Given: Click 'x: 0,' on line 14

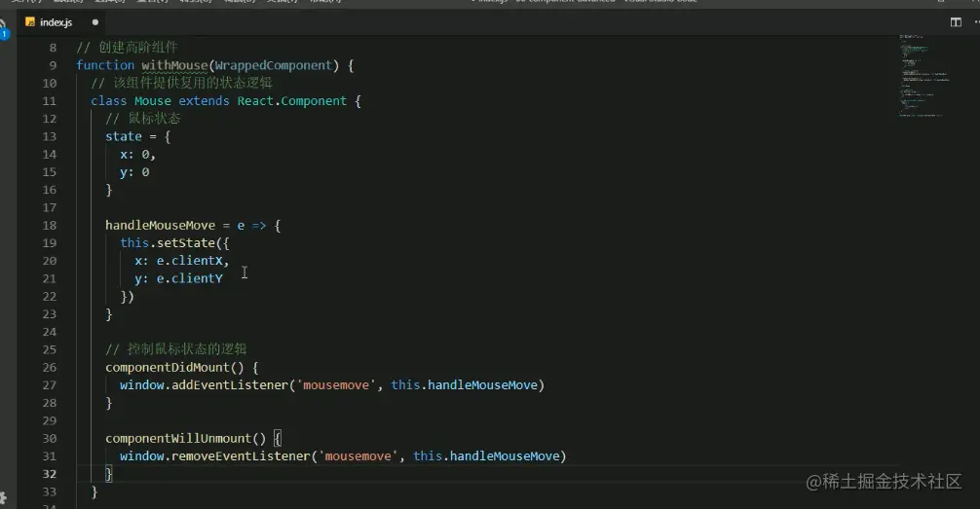Looking at the screenshot, I should point(137,155).
